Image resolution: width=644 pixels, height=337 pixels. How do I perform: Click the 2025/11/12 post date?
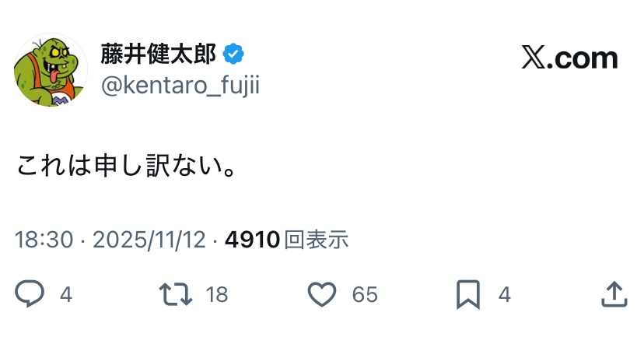tap(149, 240)
